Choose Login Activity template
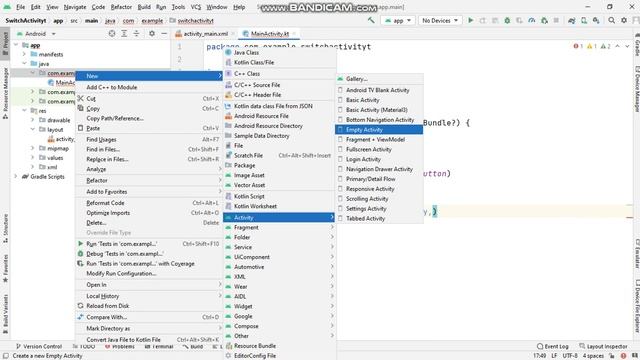Viewport: 640px width, 360px height. (379, 159)
